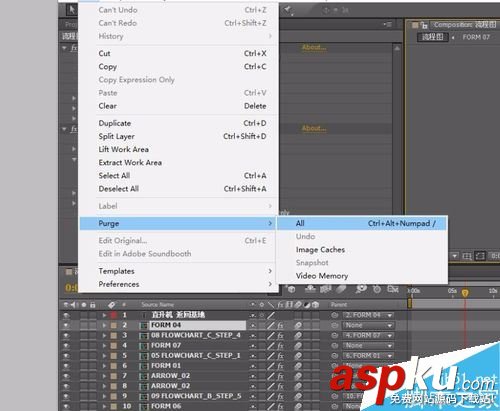
Task: Click the Composition panel tab
Action: [464, 25]
